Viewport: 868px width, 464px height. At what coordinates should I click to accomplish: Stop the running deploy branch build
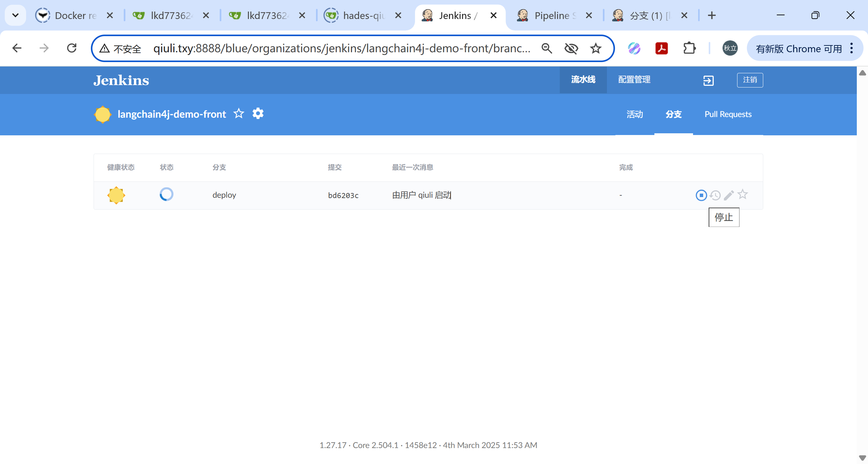tap(701, 195)
